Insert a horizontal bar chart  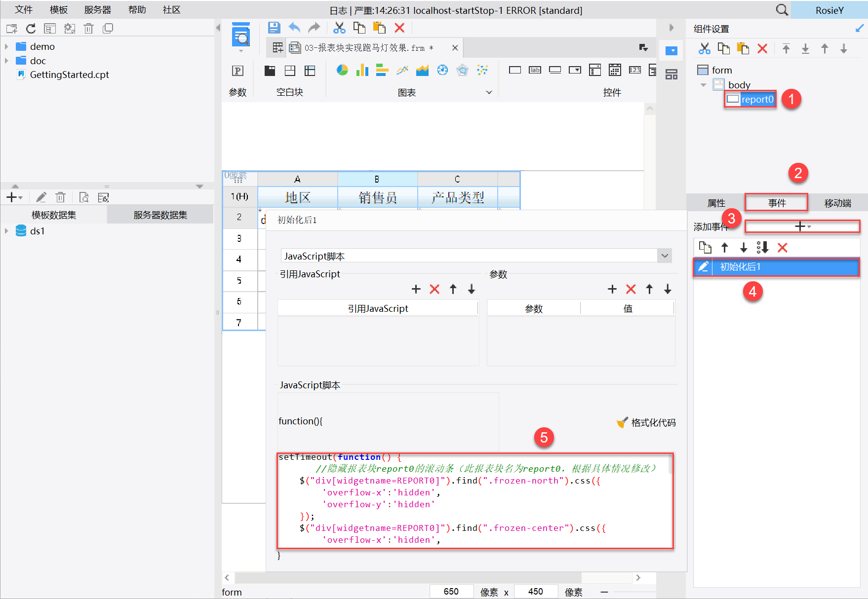tap(382, 70)
